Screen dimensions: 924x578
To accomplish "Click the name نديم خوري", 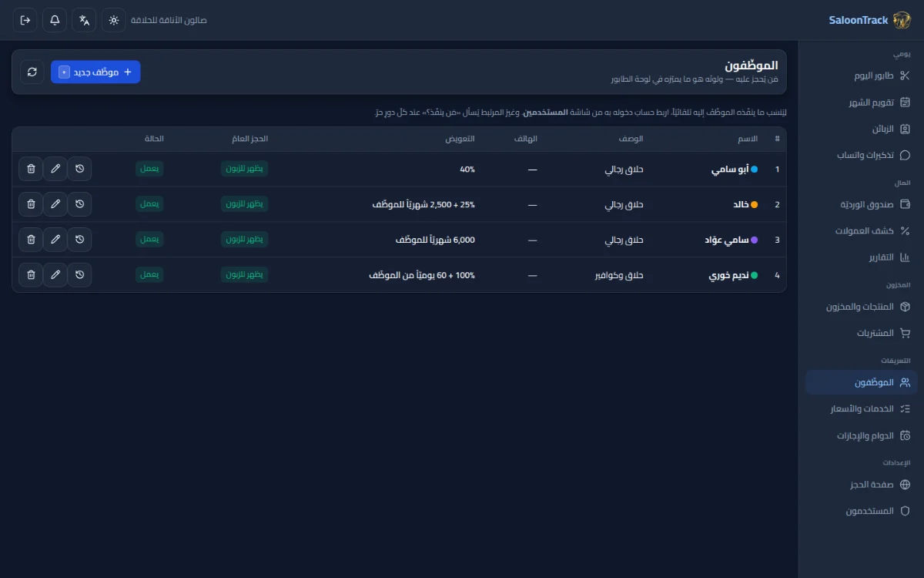I will click(x=728, y=275).
